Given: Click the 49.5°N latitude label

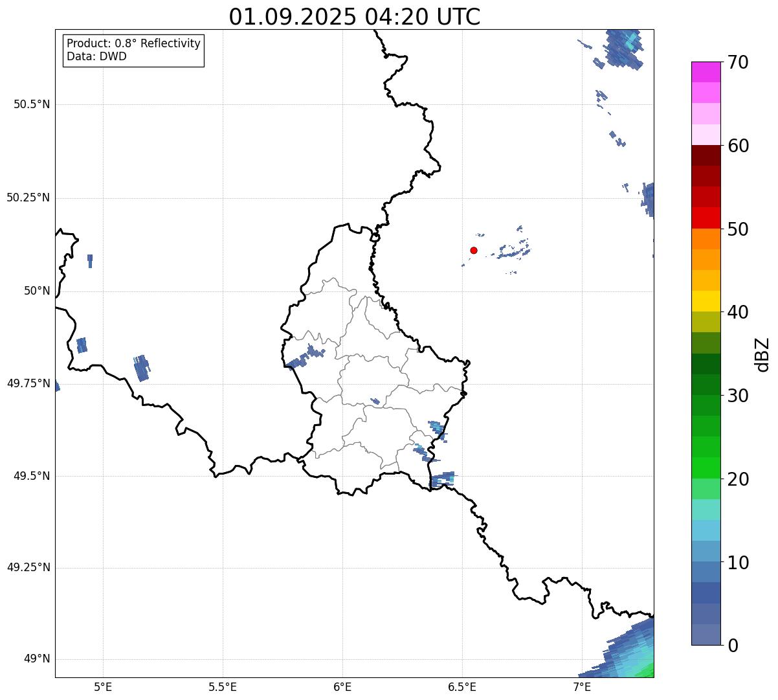Looking at the screenshot, I should coord(32,476).
